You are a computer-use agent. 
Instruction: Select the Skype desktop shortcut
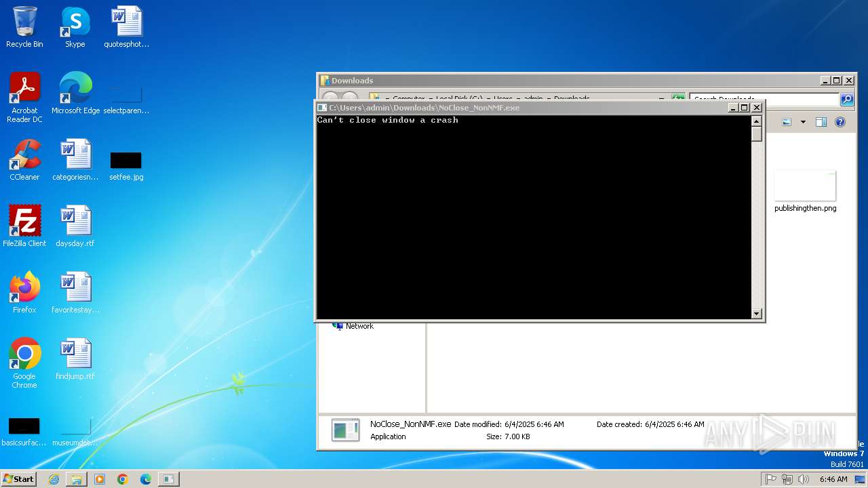tap(75, 27)
